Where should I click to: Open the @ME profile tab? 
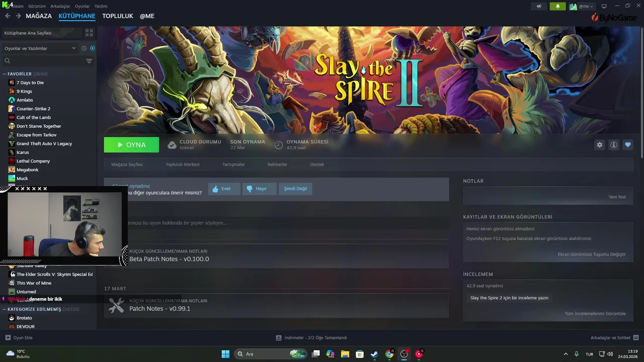click(147, 16)
